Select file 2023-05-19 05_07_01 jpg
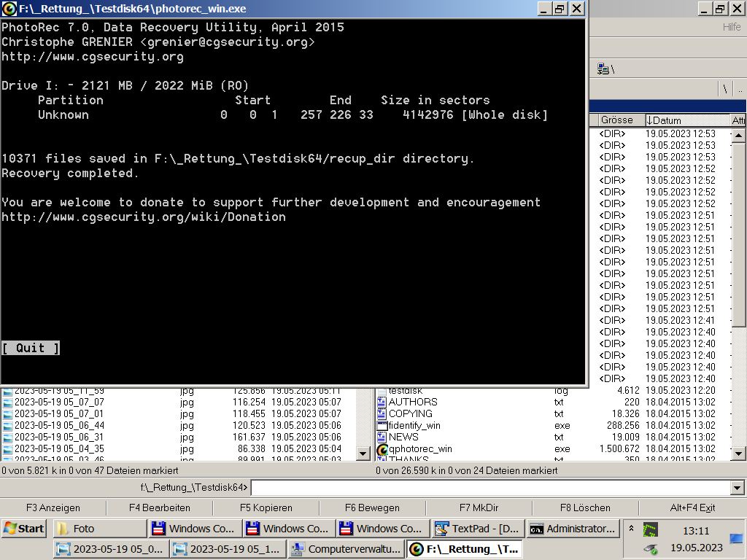The width and height of the screenshot is (747, 560). coord(59,414)
